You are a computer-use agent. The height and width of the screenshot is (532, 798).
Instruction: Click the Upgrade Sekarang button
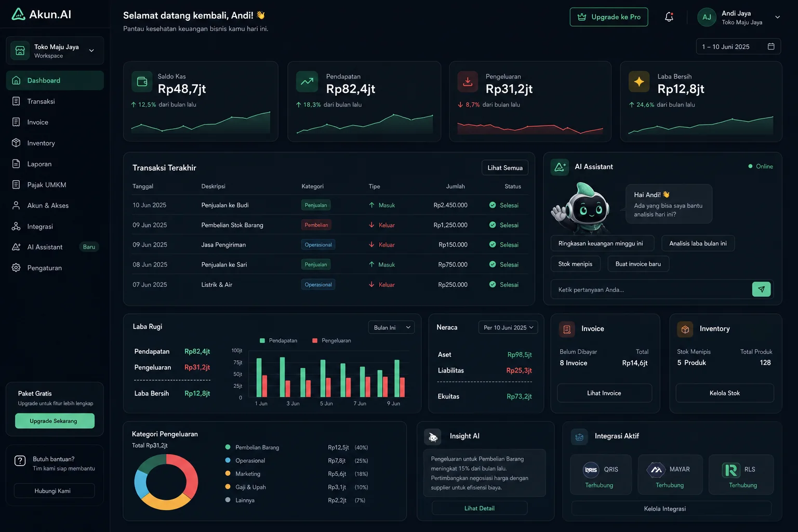[55, 421]
